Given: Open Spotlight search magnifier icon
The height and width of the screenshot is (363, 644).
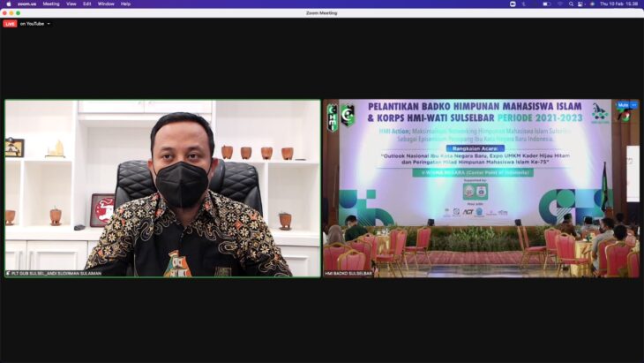Looking at the screenshot, I should point(572,4).
